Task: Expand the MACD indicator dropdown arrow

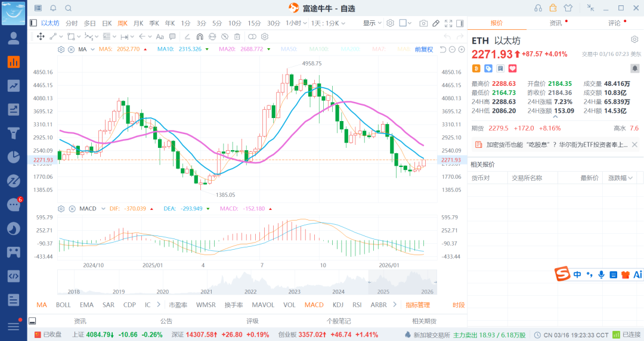Action: coord(104,209)
